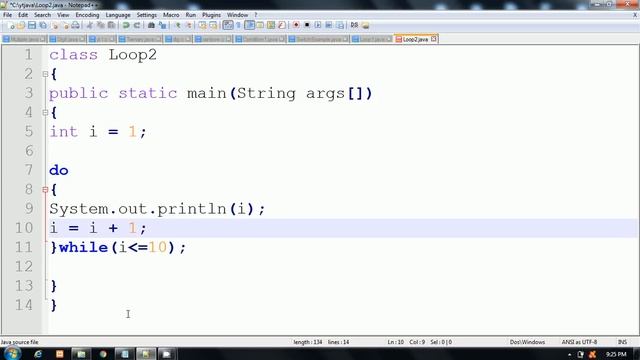Click the Replace toolbar icon

[162, 25]
